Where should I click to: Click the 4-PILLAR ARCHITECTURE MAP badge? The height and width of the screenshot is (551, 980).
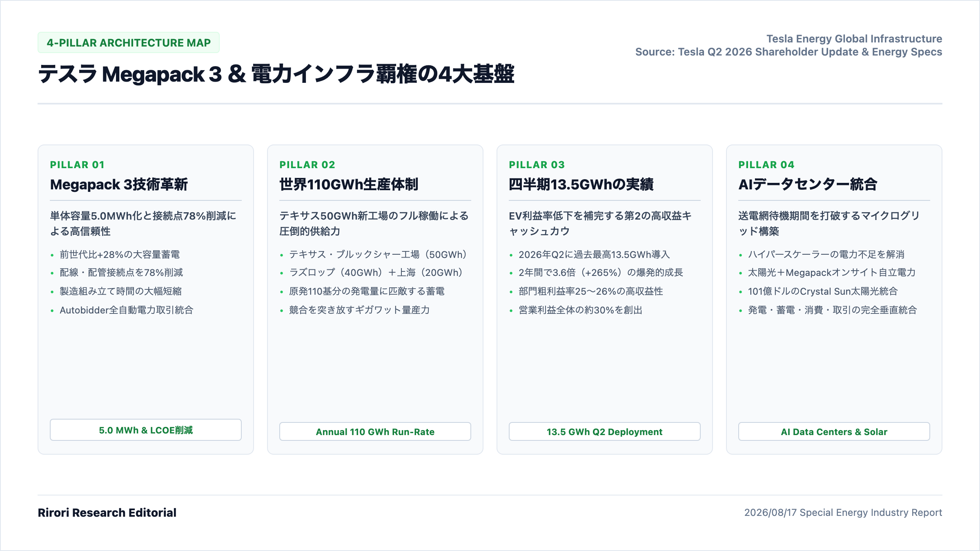(x=129, y=42)
